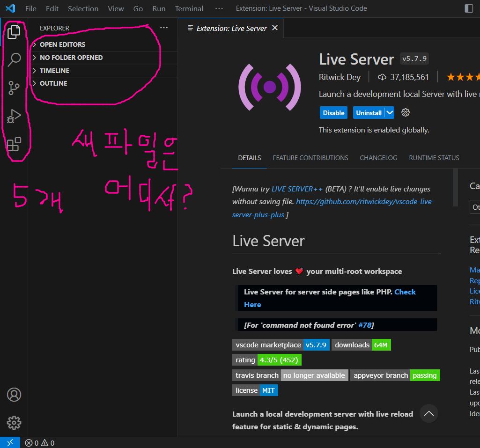Open publisher Ritwick Dey link
Image resolution: width=480 pixels, height=448 pixels.
(340, 77)
